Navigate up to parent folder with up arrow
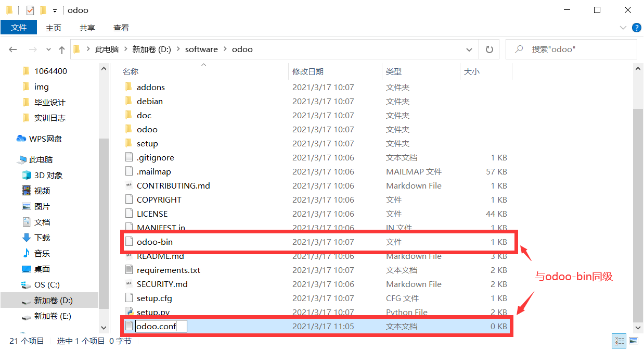Image resolution: width=644 pixels, height=349 pixels. coord(62,48)
